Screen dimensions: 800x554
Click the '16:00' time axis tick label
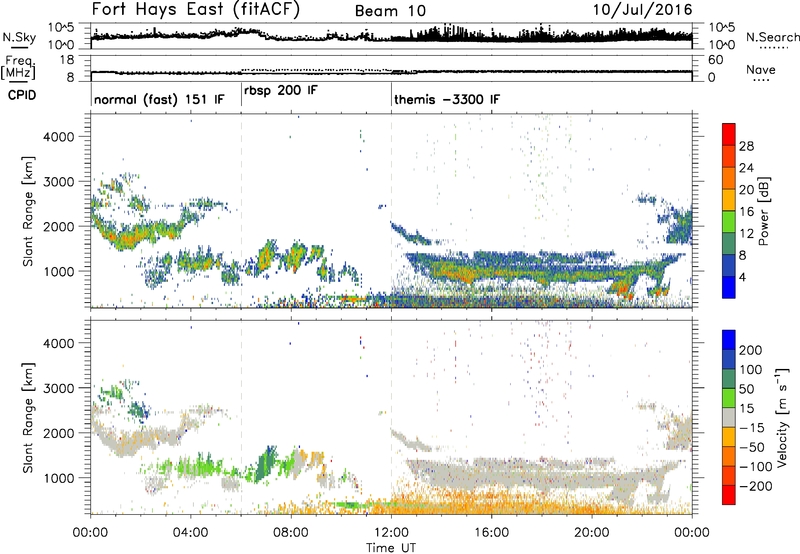(x=491, y=533)
